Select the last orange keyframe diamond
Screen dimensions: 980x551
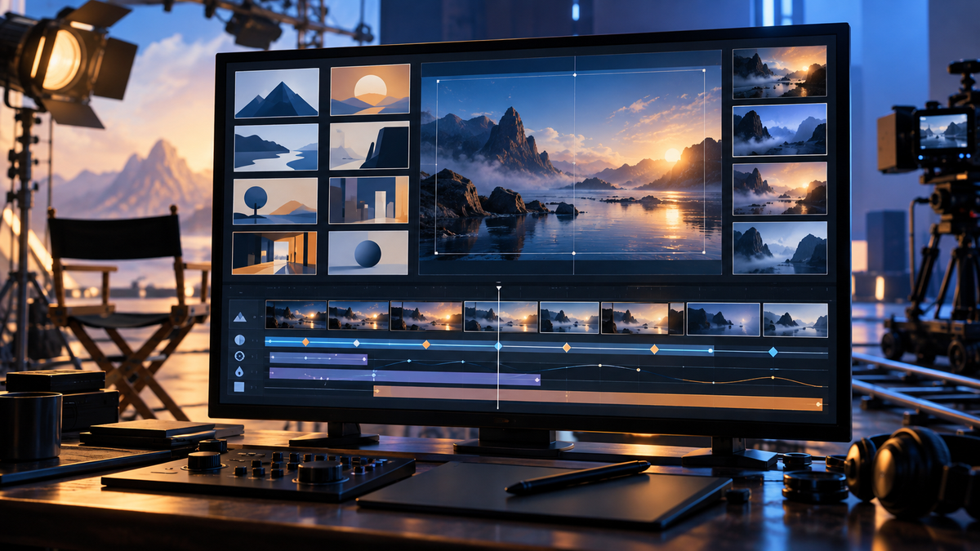[x=653, y=349]
